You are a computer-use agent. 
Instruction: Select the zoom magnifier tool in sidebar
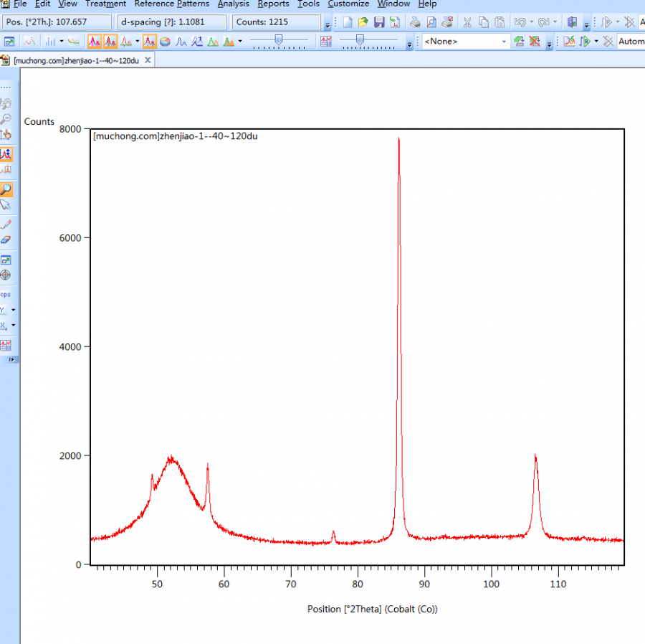[x=6, y=189]
